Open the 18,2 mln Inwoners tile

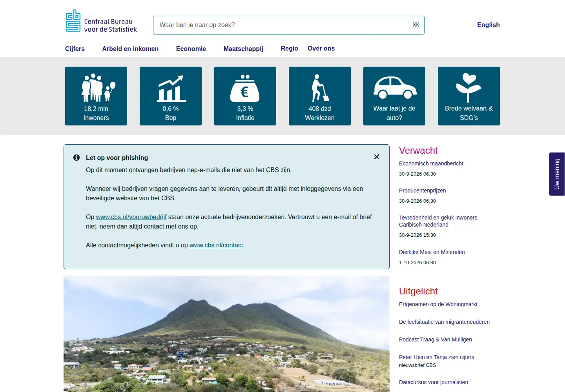coord(96,96)
